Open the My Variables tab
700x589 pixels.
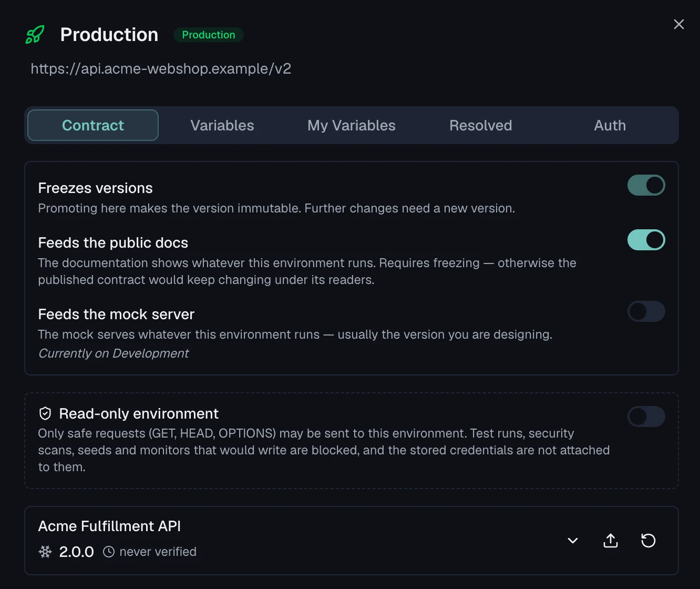pos(352,125)
